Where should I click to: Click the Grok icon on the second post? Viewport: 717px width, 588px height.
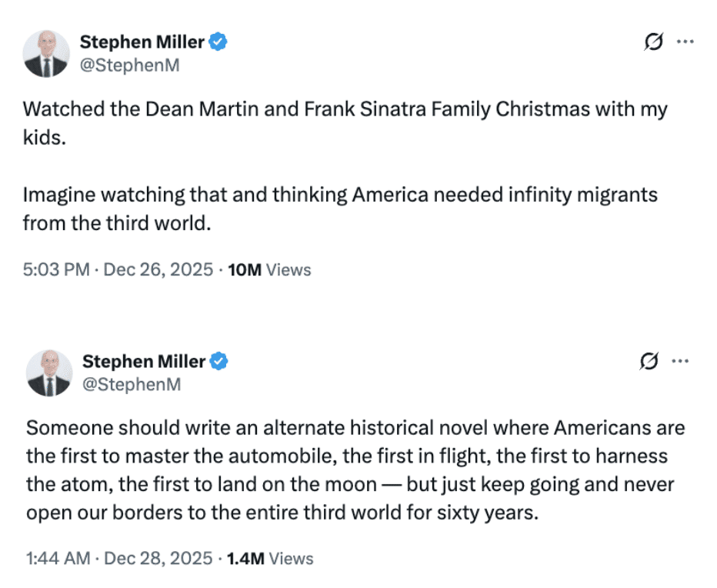pos(650,360)
